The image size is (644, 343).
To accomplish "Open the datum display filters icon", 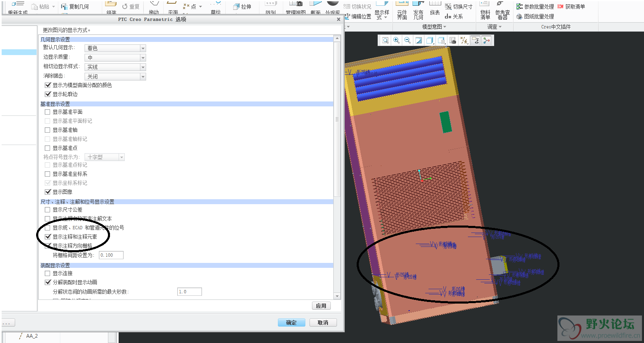I will (x=464, y=40).
